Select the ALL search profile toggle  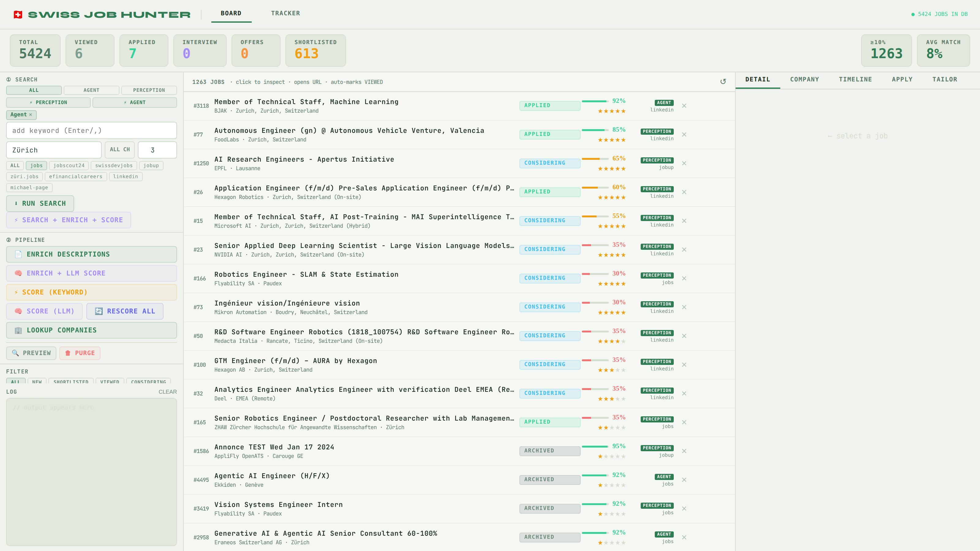34,90
